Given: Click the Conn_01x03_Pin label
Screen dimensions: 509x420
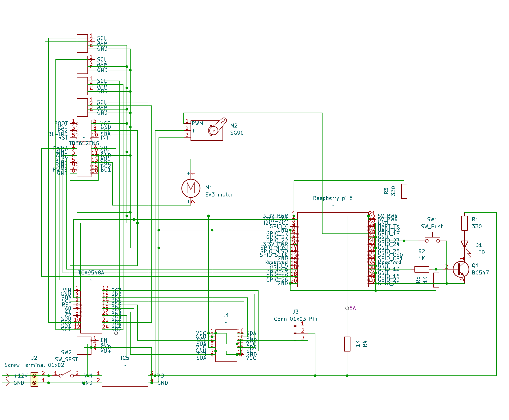Looking at the screenshot, I should pos(295,319).
